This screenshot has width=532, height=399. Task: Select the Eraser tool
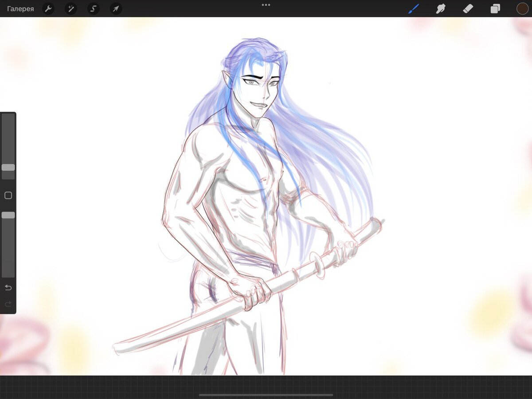click(468, 8)
